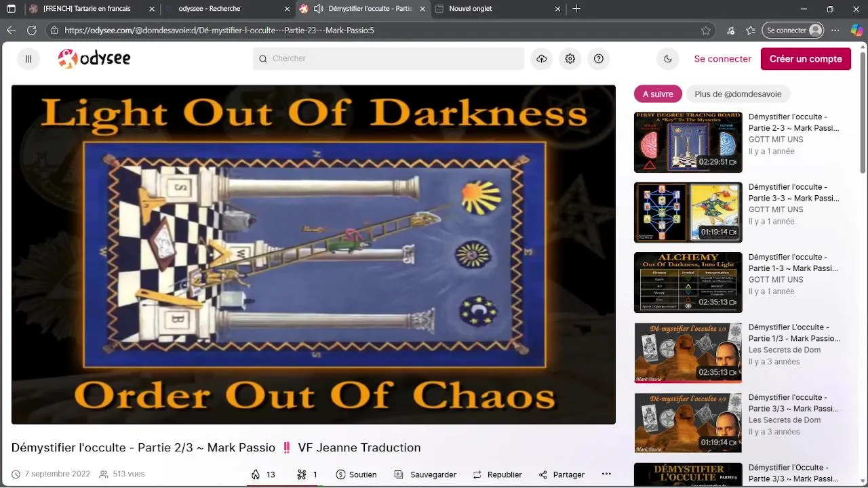Click the browser Se connecter profile button
Image resolution: width=868 pixels, height=488 pixels.
pyautogui.click(x=793, y=30)
